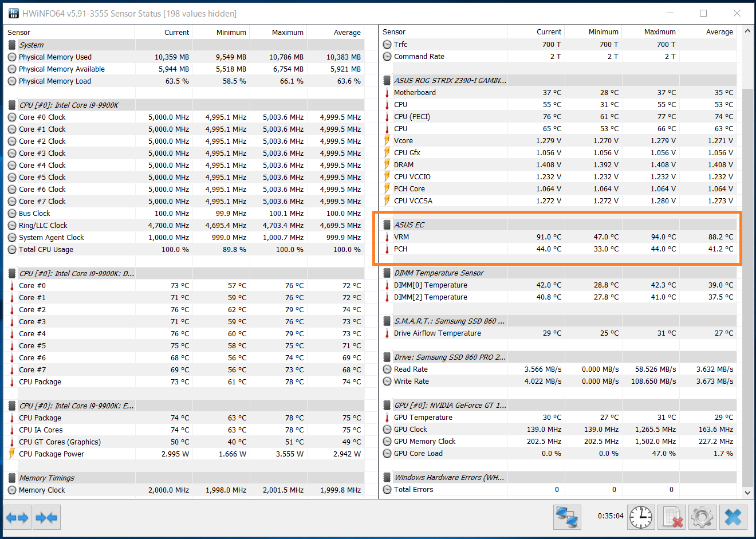Click the Motherboard thermometer icon
The width and height of the screenshot is (756, 539).
(x=387, y=93)
